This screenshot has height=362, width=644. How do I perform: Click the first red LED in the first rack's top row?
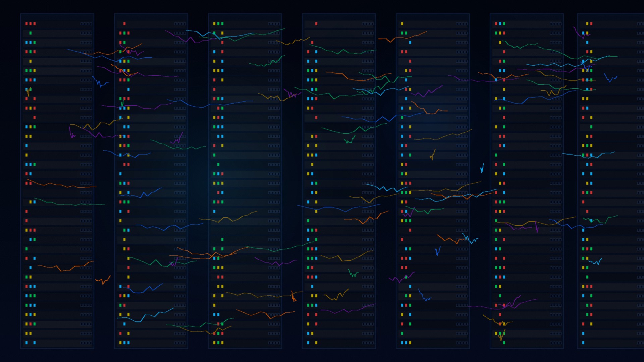click(26, 24)
